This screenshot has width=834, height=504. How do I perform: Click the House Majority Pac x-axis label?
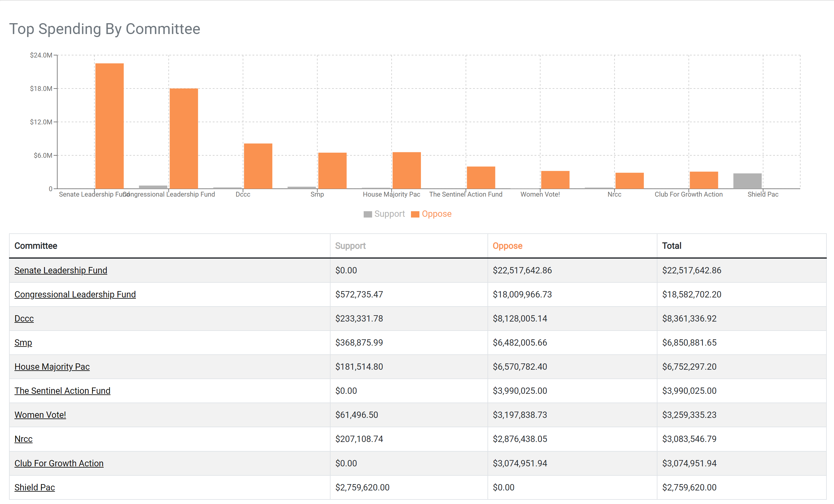coord(392,194)
